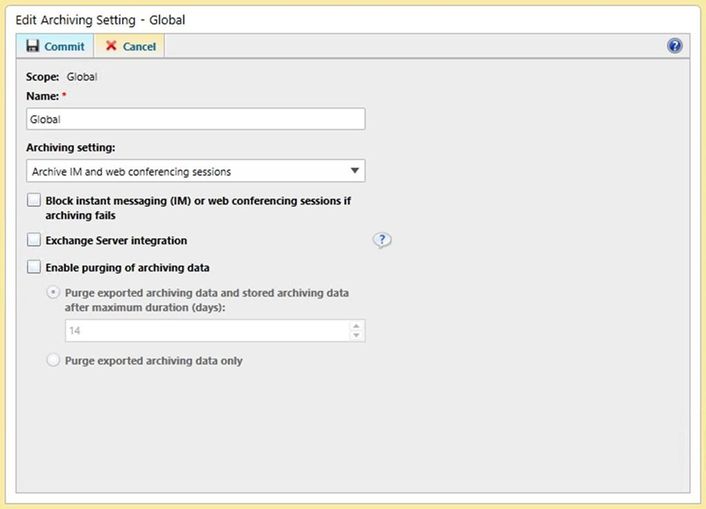This screenshot has width=706, height=509.
Task: Click inside the Name text field
Action: (x=196, y=119)
